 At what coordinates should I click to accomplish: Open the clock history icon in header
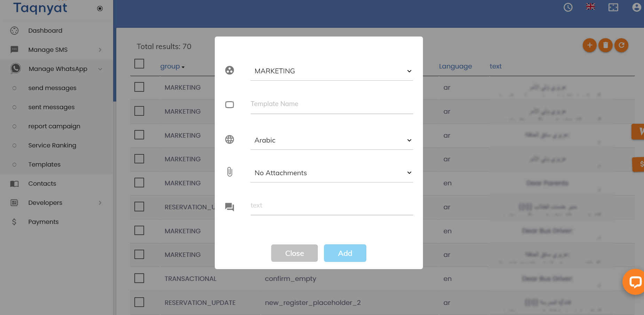[568, 7]
